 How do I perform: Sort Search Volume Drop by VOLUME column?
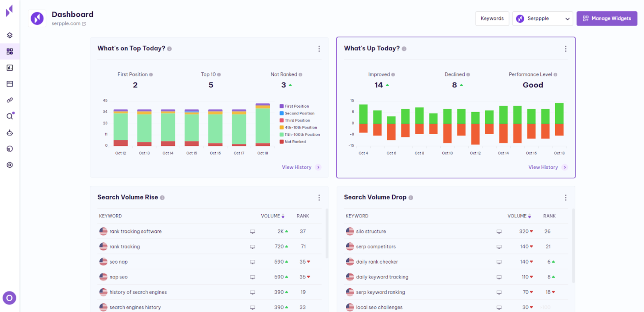pos(519,216)
